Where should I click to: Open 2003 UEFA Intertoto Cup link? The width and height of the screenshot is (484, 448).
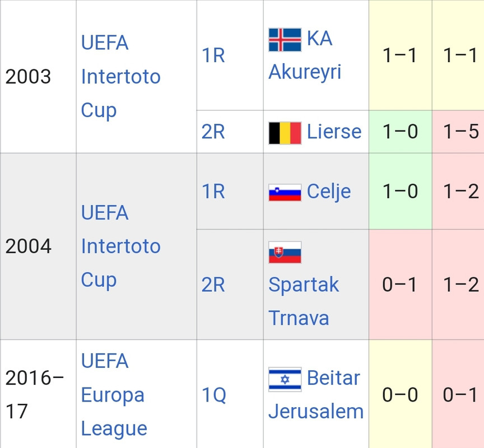(x=120, y=77)
